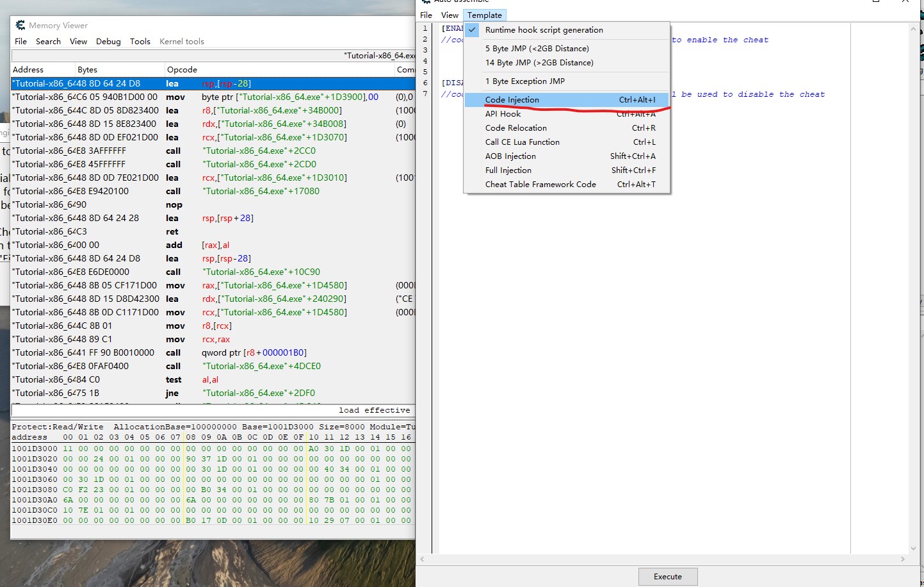Image resolution: width=924 pixels, height=587 pixels.
Task: Select Call CE Lua Function template
Action: point(567,142)
